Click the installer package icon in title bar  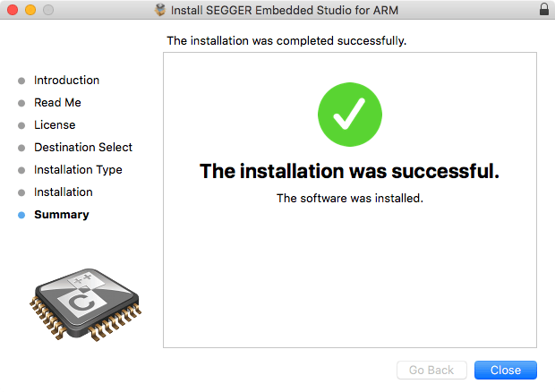(160, 10)
